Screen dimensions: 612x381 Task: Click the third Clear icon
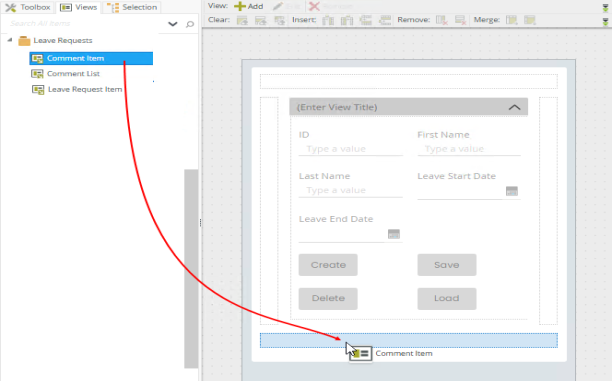tap(279, 20)
